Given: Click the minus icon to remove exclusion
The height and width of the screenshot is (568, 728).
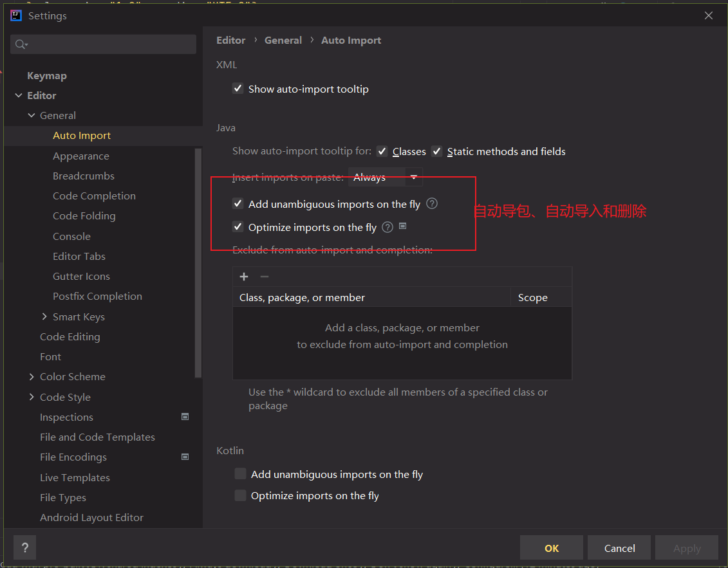Looking at the screenshot, I should coord(264,276).
